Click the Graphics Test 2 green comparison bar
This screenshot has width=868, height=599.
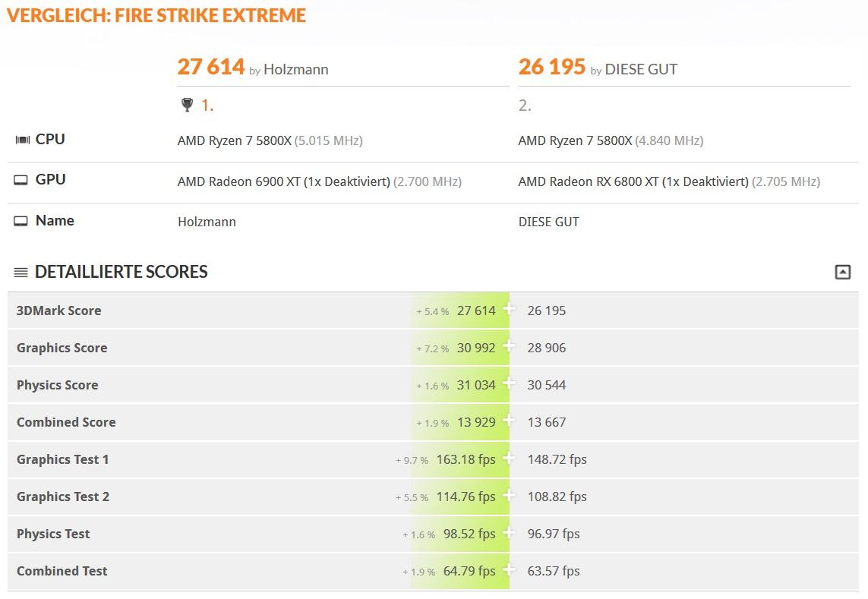tap(460, 497)
